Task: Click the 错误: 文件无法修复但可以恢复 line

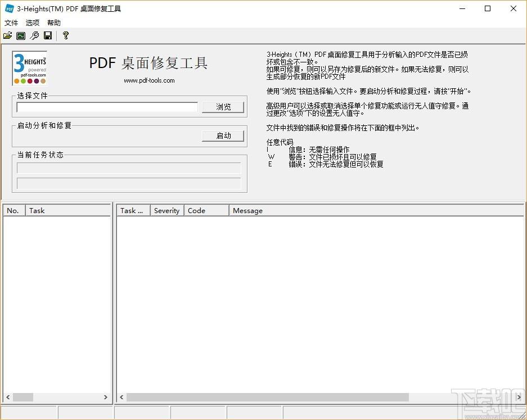Action: (x=336, y=164)
